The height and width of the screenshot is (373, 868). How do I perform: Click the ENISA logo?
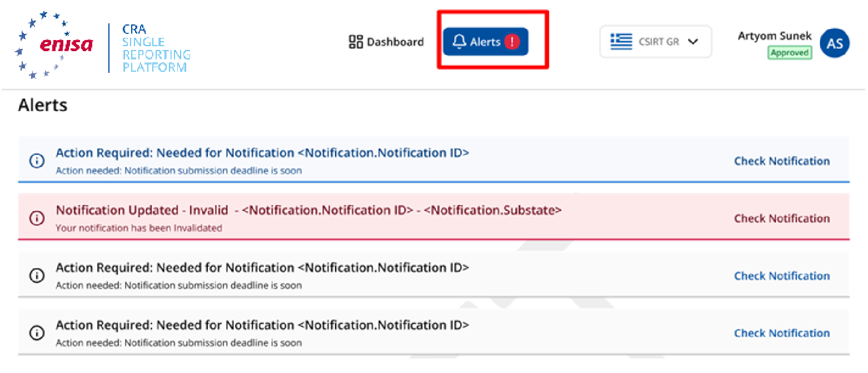54,46
